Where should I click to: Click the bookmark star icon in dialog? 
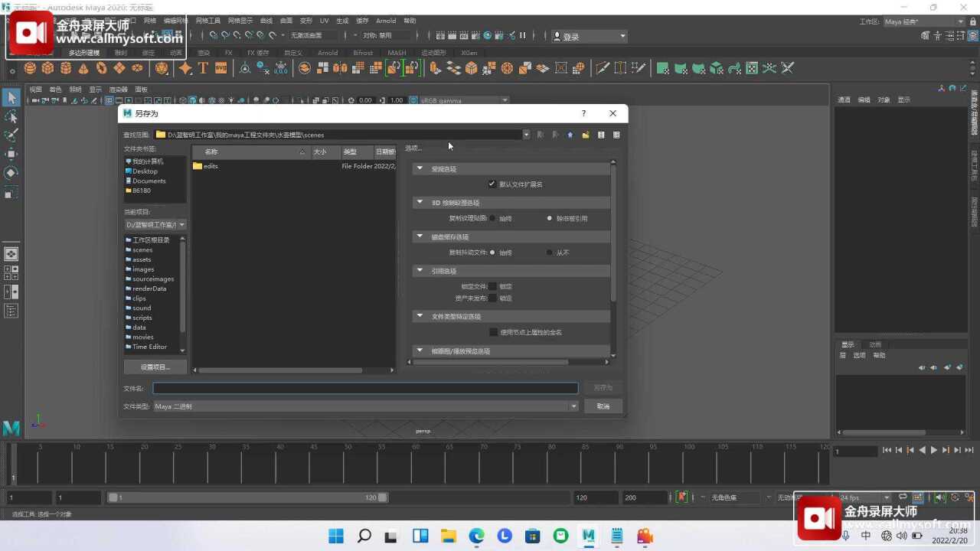coord(570,135)
